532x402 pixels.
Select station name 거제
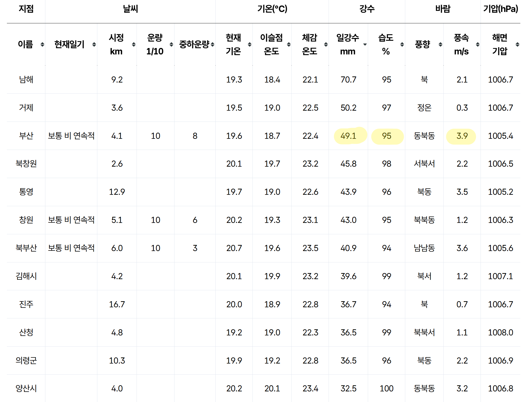[26, 108]
